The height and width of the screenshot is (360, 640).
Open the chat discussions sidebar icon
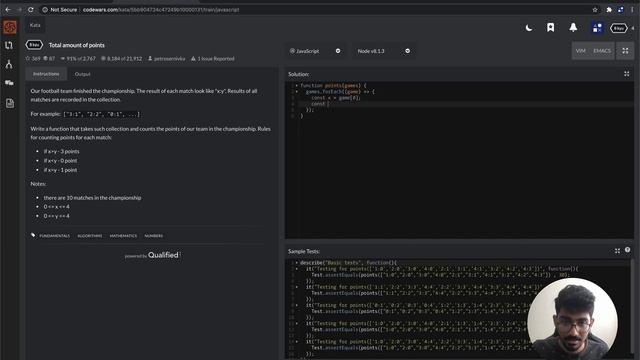tap(9, 83)
